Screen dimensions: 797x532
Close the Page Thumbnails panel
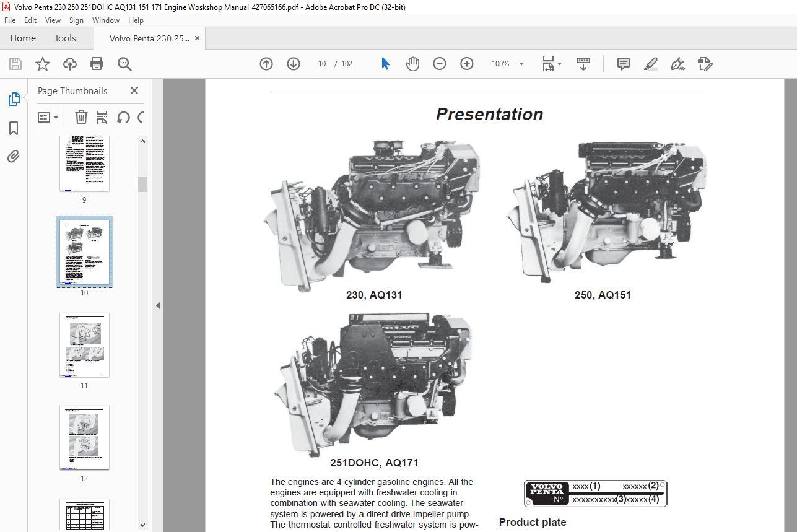click(x=134, y=90)
